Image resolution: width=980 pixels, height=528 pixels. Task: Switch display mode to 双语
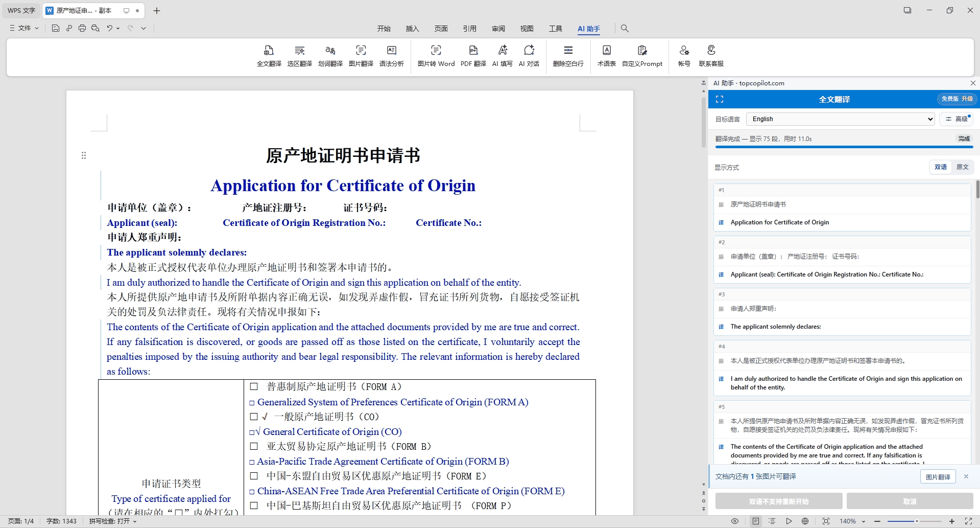[x=941, y=167]
